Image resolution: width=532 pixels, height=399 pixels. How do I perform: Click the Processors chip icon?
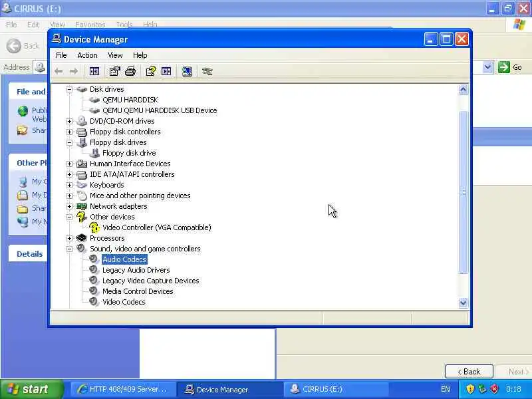coord(82,238)
